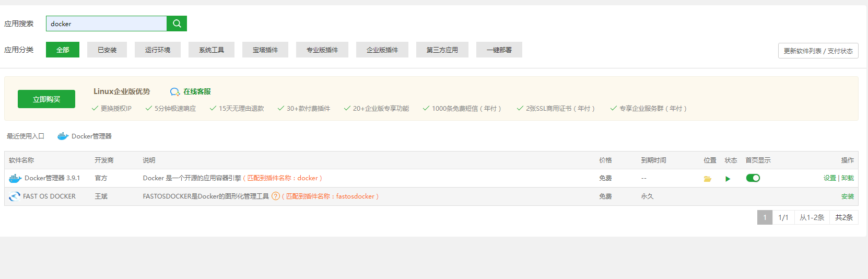This screenshot has height=279, width=868.
Task: Select the 已安装 category tab
Action: pyautogui.click(x=107, y=50)
